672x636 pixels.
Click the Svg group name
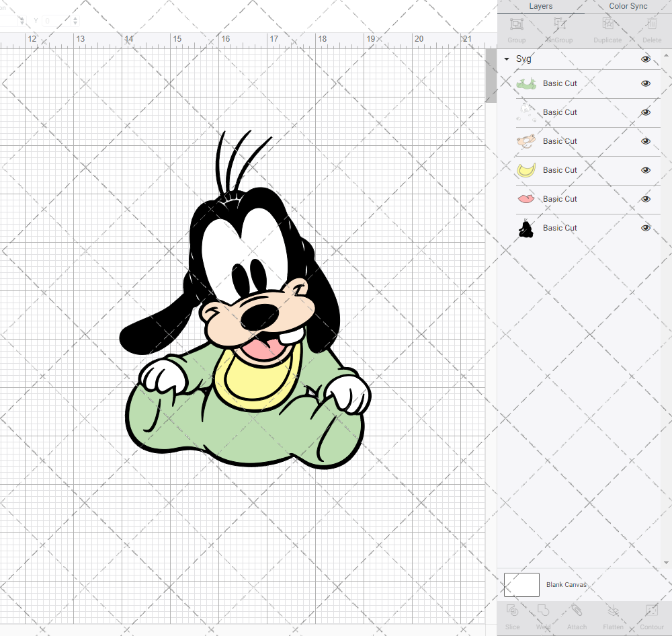523,59
